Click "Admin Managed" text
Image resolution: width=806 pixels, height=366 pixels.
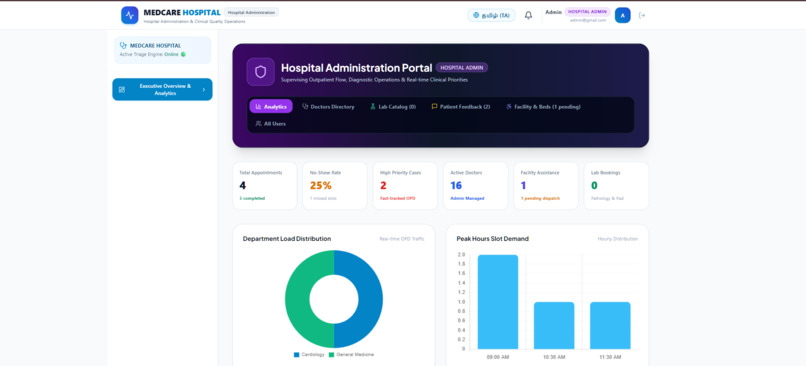[x=467, y=198]
